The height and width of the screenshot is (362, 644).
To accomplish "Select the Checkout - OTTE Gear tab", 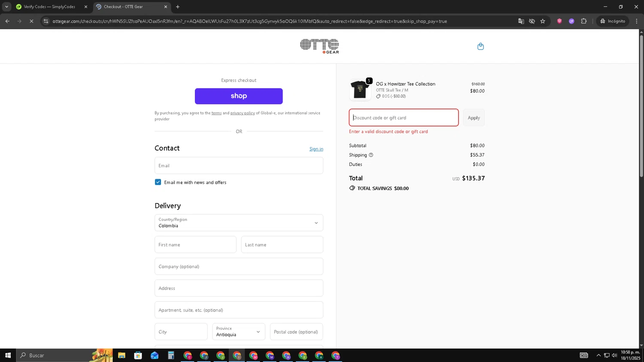I will tap(131, 7).
